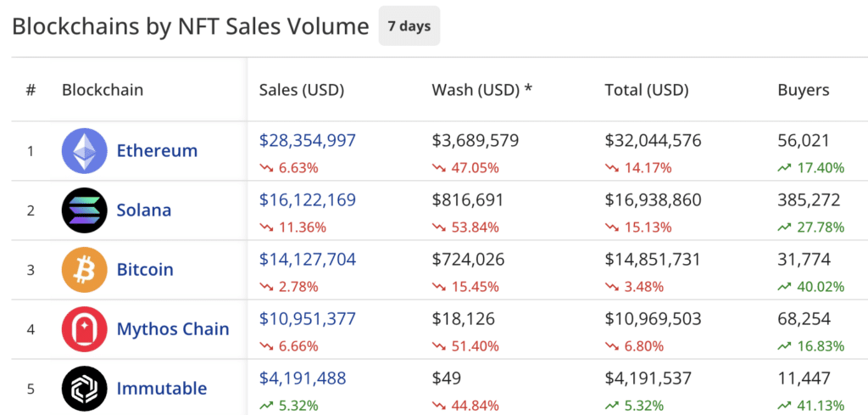Screen dimensions: 868x415
Task: Open the Mythos Chain blockchain link
Action: coord(173,329)
